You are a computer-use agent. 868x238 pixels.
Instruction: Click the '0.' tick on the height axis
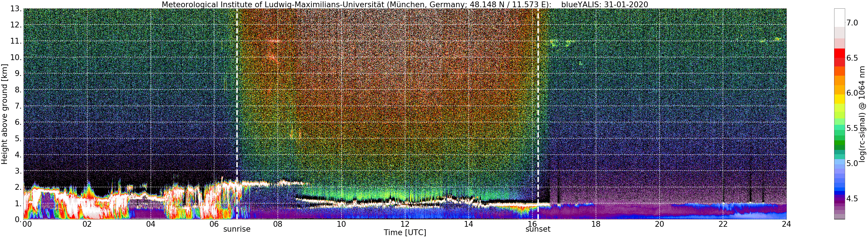pyautogui.click(x=18, y=219)
